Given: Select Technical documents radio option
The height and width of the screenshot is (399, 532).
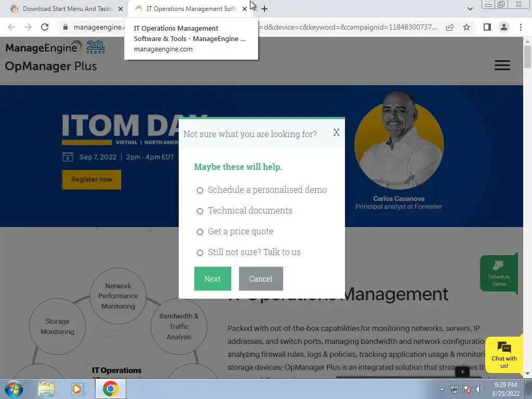Looking at the screenshot, I should point(200,211).
